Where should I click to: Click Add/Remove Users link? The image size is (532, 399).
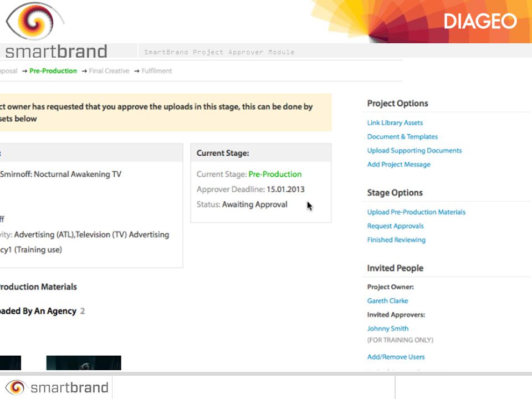[396, 357]
